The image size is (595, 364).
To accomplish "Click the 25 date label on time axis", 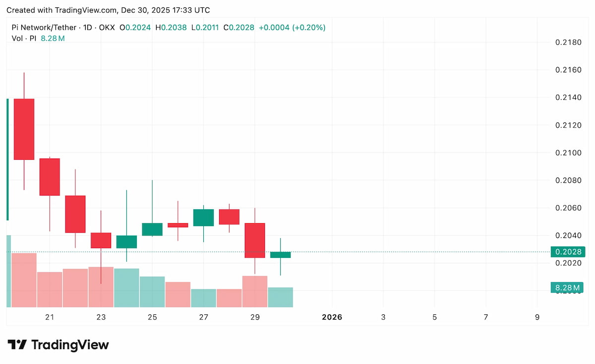I will tap(152, 317).
